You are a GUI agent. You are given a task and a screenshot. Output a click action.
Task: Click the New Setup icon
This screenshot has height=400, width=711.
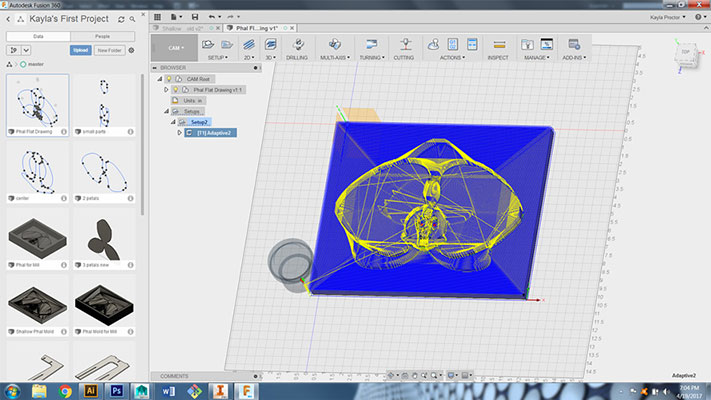click(x=208, y=44)
